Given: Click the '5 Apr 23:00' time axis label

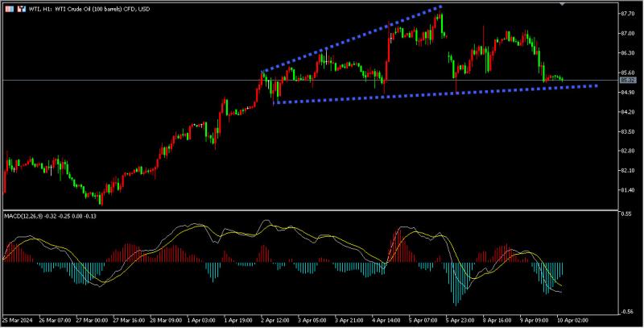Looking at the screenshot, I should coord(460,320).
